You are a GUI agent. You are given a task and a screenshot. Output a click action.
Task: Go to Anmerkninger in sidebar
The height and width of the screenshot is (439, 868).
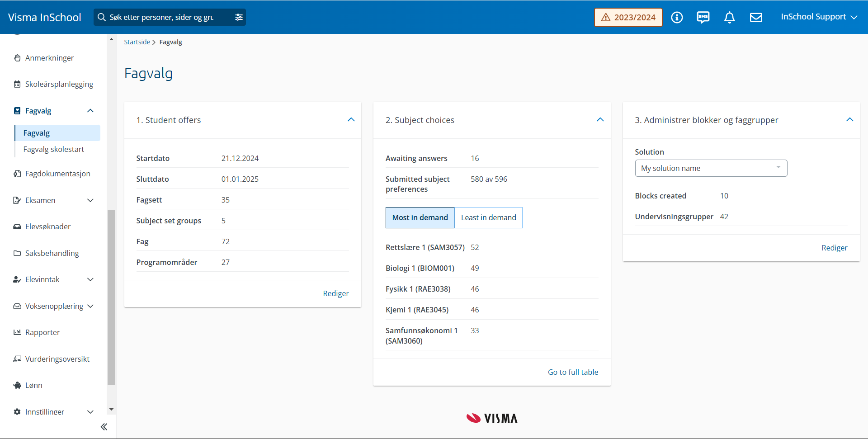(x=49, y=58)
